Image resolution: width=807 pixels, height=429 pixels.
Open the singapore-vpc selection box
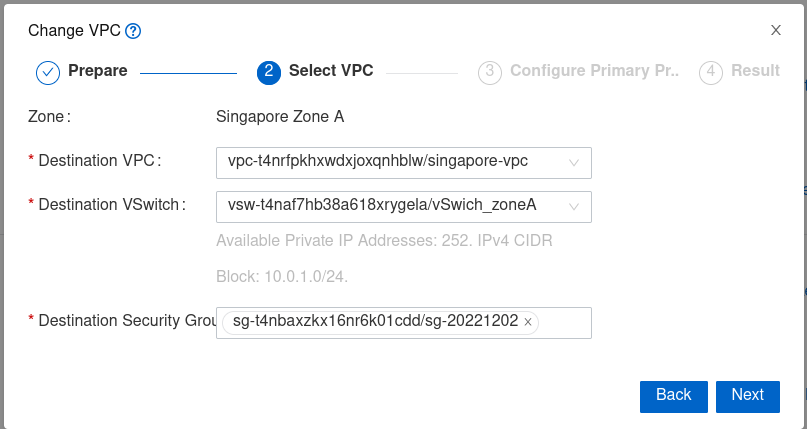[x=390, y=162]
